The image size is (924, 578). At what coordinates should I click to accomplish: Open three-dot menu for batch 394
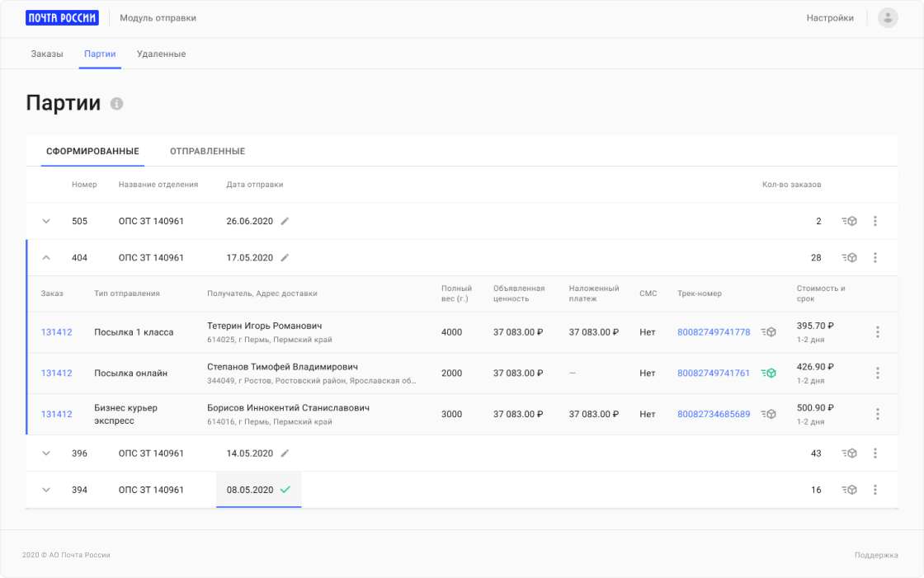tap(875, 490)
